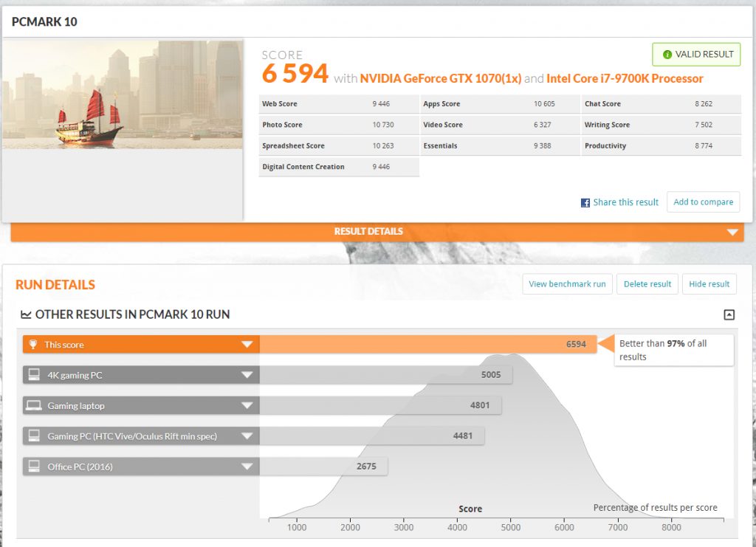Click the Essentials label

[x=440, y=145]
